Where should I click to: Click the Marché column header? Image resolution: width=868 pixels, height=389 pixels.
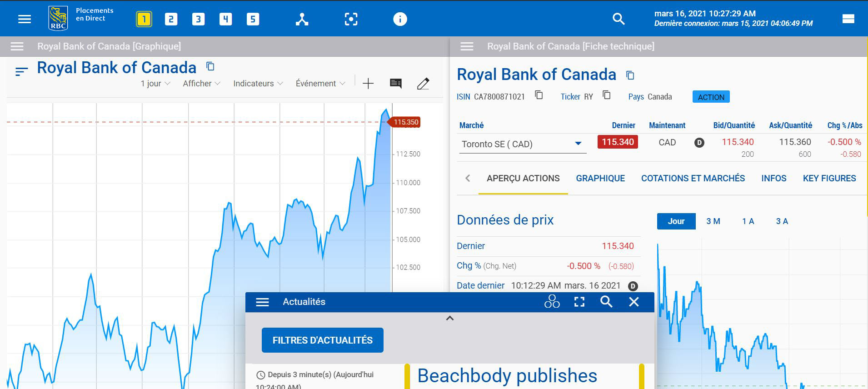(x=471, y=125)
